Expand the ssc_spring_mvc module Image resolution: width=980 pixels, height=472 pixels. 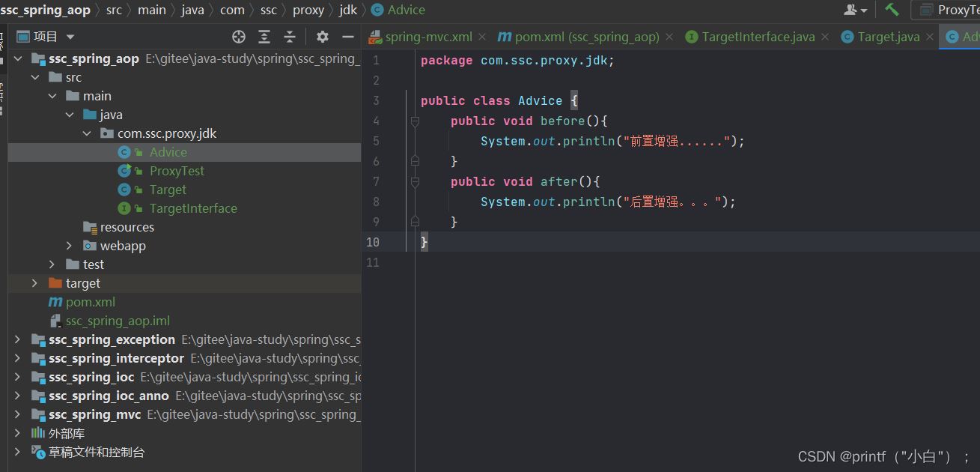[x=18, y=414]
